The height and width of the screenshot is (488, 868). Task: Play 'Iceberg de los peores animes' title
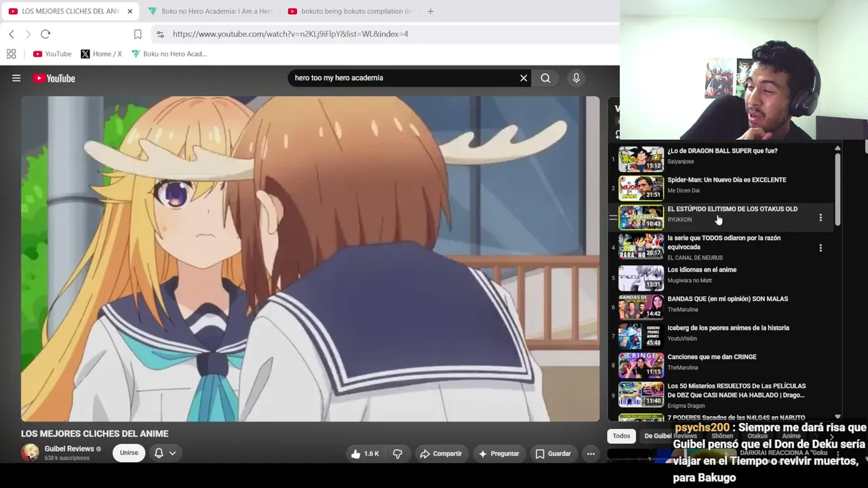pos(728,328)
